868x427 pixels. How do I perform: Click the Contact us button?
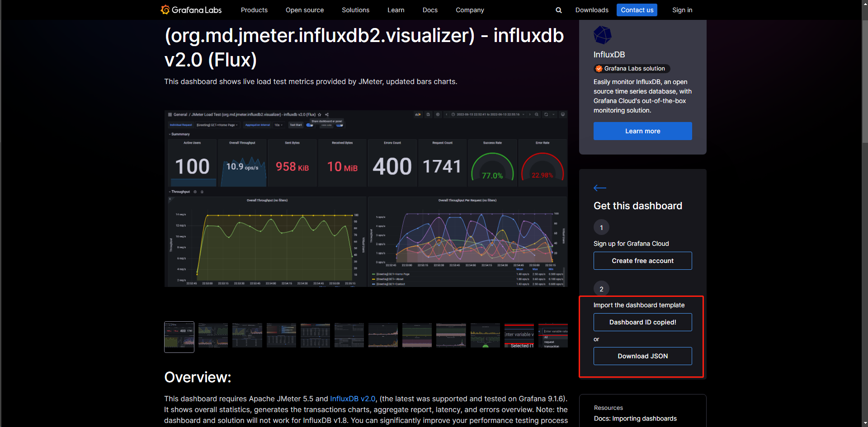tap(637, 10)
